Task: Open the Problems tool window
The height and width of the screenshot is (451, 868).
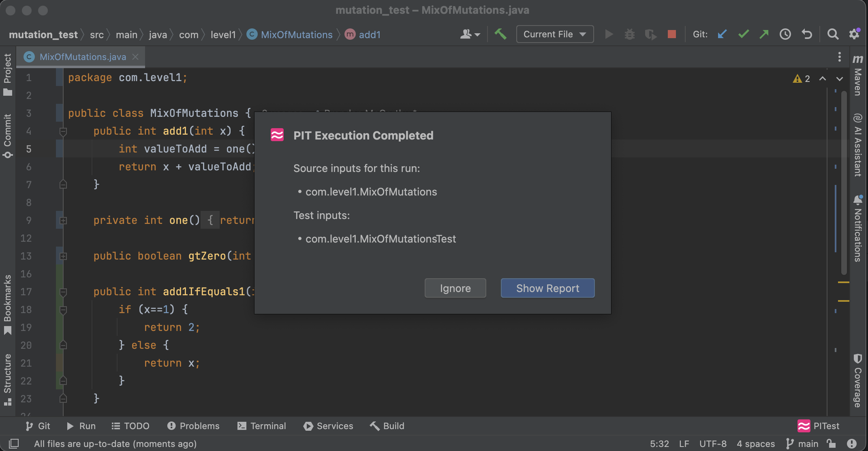Action: (193, 426)
